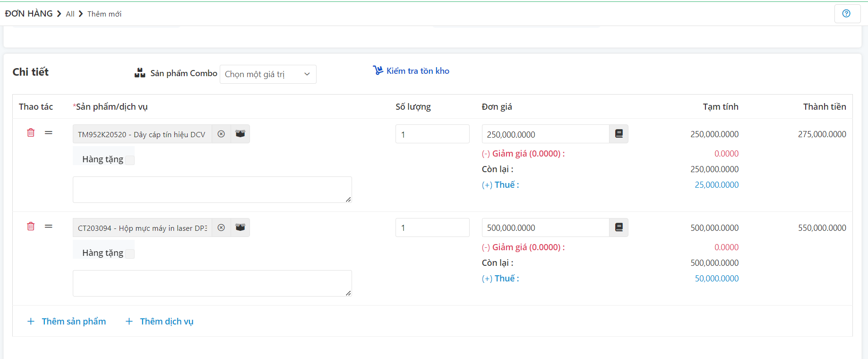Click Thêm sản phẩm link
This screenshot has height=359, width=868.
pyautogui.click(x=74, y=321)
